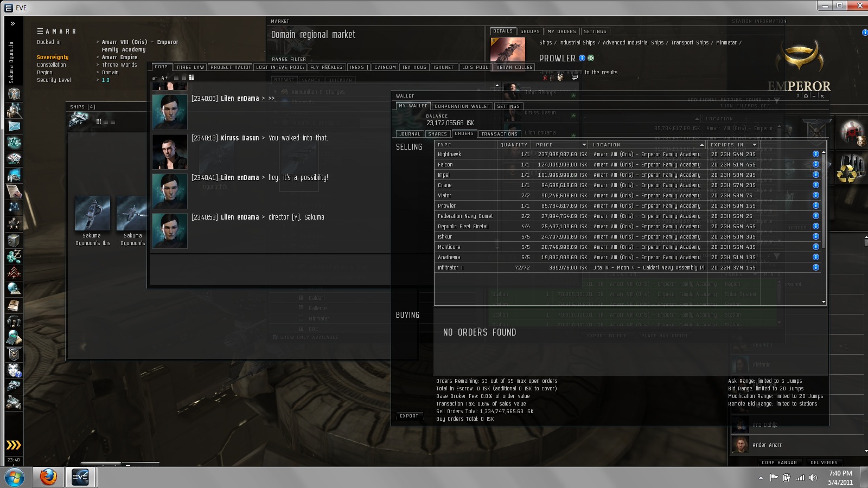This screenshot has width=868, height=488.
Task: Decrease chat font size with a- control
Action: tap(155, 78)
